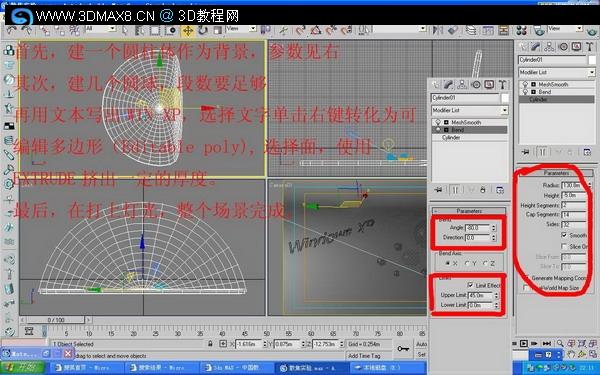Switch to Motion tab in Cylinder-selected panel
The image size is (600, 375).
click(563, 47)
